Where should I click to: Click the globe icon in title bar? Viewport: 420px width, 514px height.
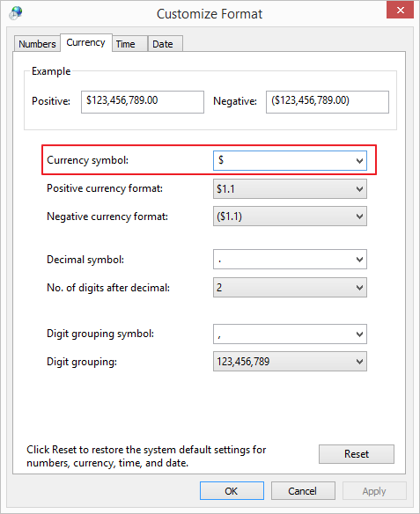tap(16, 13)
